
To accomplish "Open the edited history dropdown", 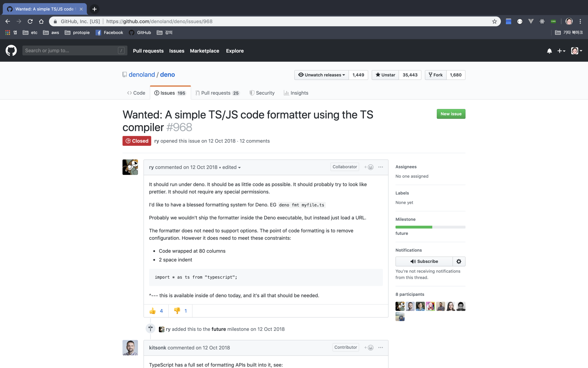I will (x=231, y=167).
